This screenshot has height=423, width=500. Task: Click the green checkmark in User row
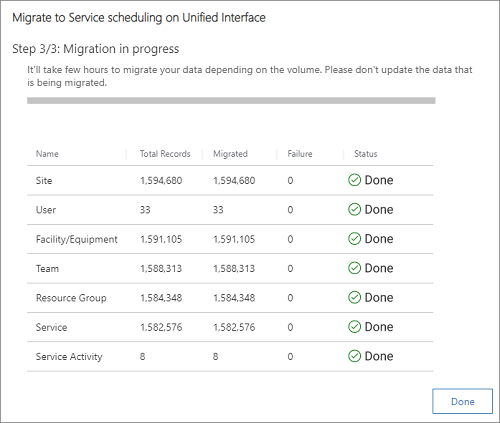coord(354,209)
